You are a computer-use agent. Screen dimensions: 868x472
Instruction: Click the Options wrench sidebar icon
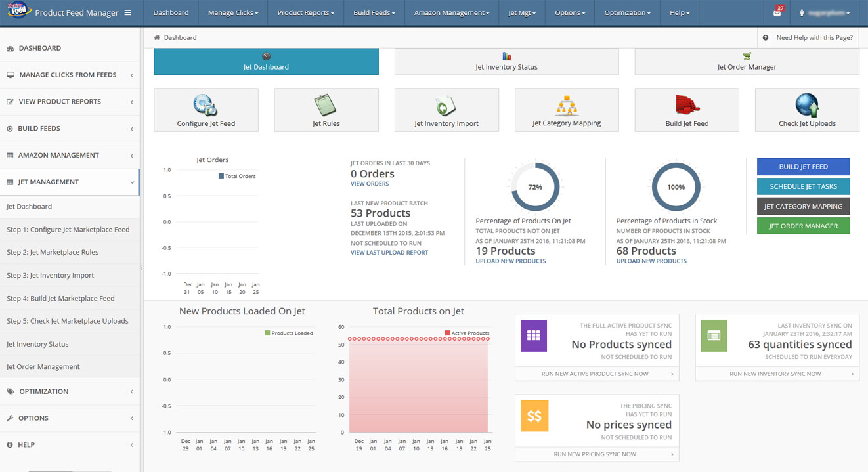pyautogui.click(x=10, y=418)
